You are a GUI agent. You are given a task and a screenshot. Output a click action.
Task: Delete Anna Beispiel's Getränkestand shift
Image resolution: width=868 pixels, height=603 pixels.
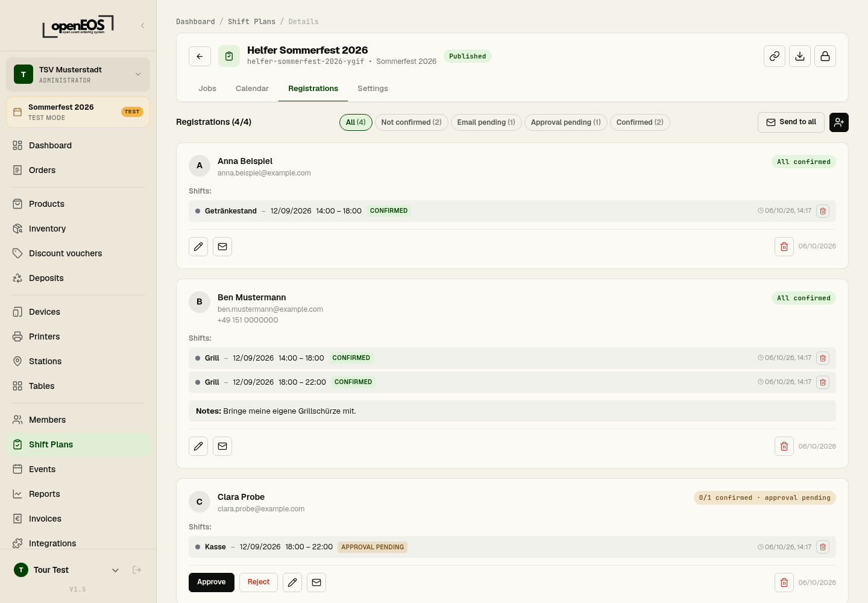(823, 211)
